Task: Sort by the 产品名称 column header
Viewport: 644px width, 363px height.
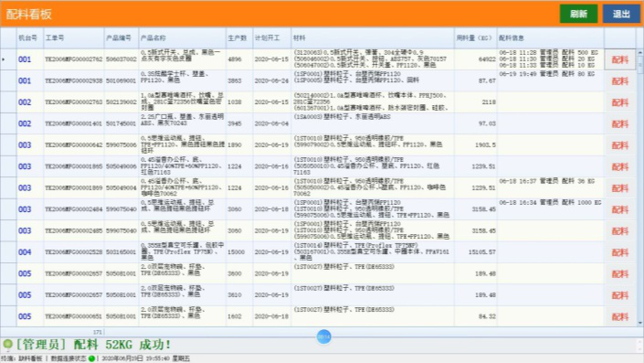Action: tap(183, 37)
